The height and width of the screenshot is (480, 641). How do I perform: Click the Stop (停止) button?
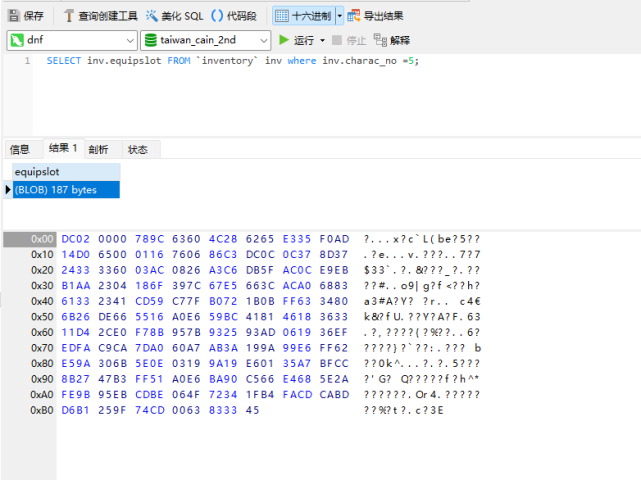349,40
